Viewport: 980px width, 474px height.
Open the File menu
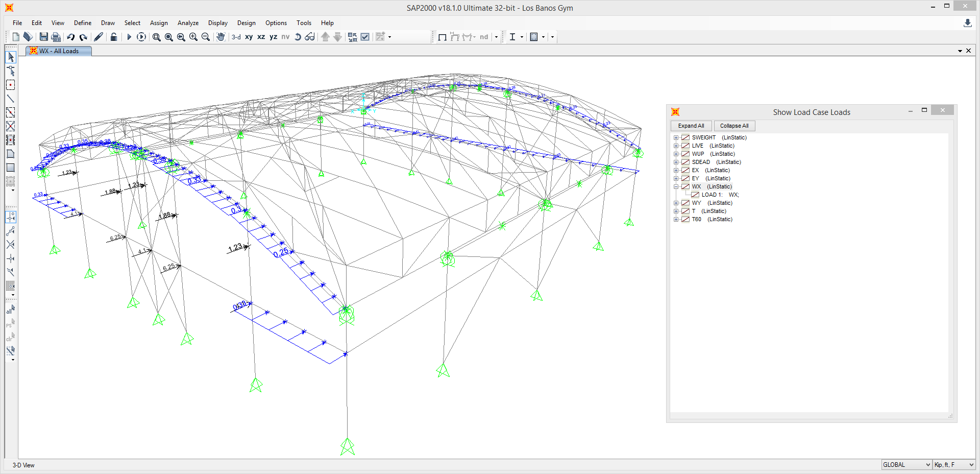tap(17, 23)
